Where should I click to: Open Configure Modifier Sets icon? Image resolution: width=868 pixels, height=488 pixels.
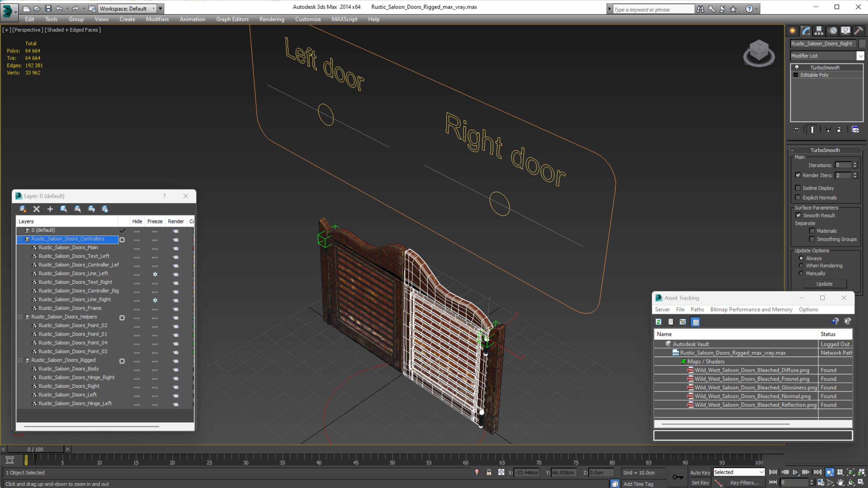[x=856, y=130]
